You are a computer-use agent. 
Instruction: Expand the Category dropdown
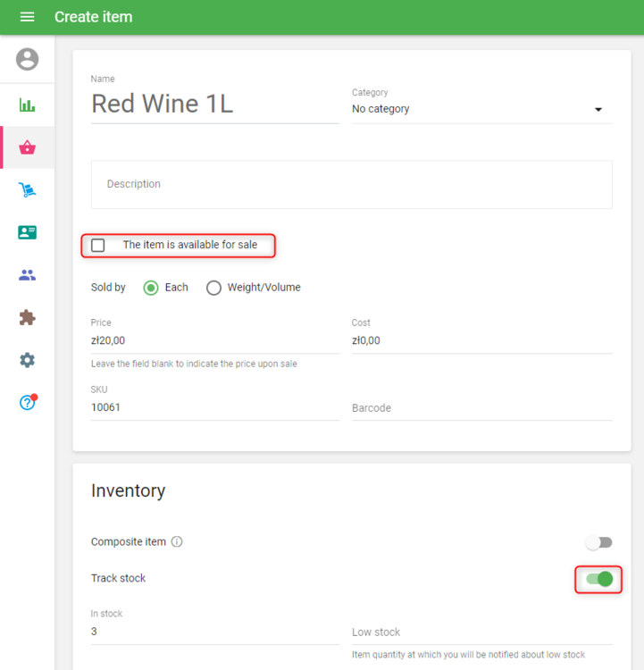coord(481,109)
